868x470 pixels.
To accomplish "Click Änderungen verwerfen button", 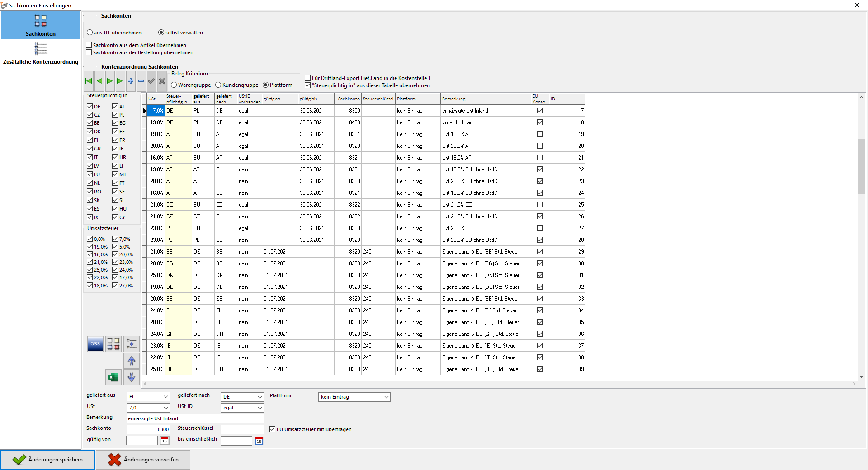I will pyautogui.click(x=143, y=460).
